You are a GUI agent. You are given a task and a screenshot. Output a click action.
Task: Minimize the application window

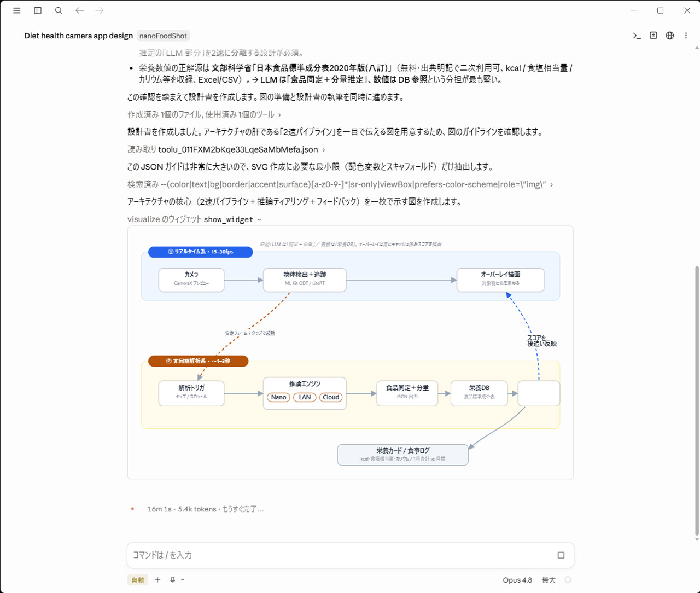tap(634, 10)
